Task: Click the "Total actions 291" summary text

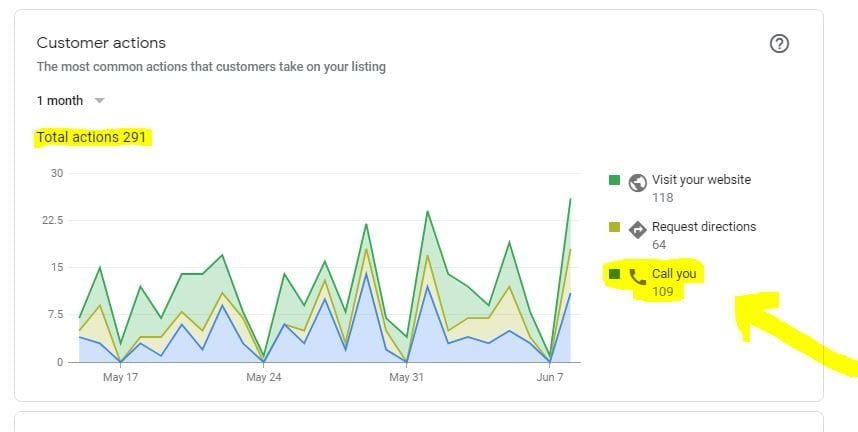Action: [92, 137]
